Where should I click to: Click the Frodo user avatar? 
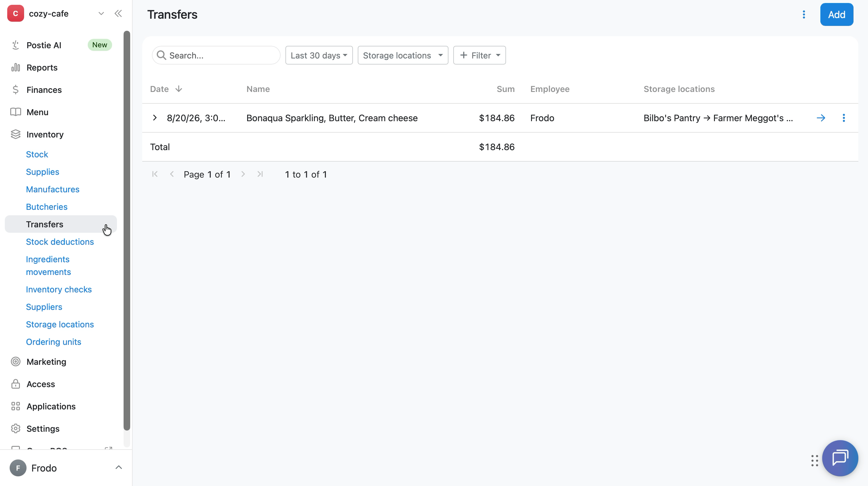click(x=18, y=468)
